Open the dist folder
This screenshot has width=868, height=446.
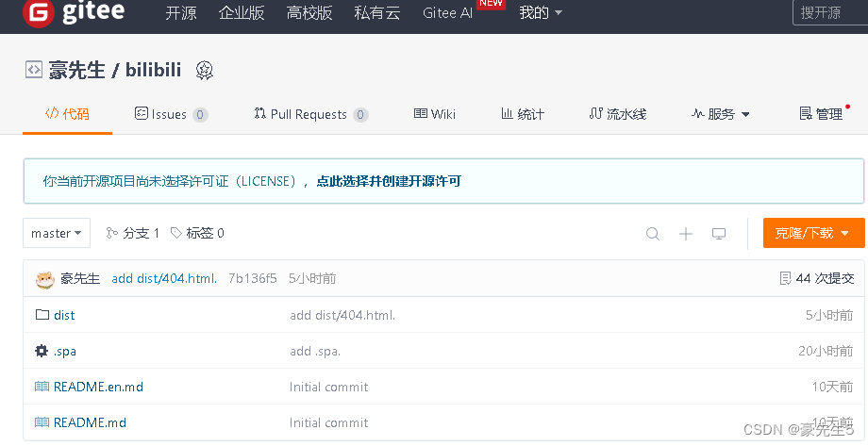point(64,315)
